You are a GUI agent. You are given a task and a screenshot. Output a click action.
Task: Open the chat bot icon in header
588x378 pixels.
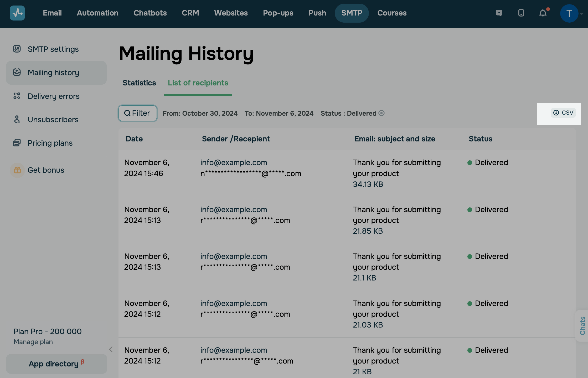tap(499, 13)
